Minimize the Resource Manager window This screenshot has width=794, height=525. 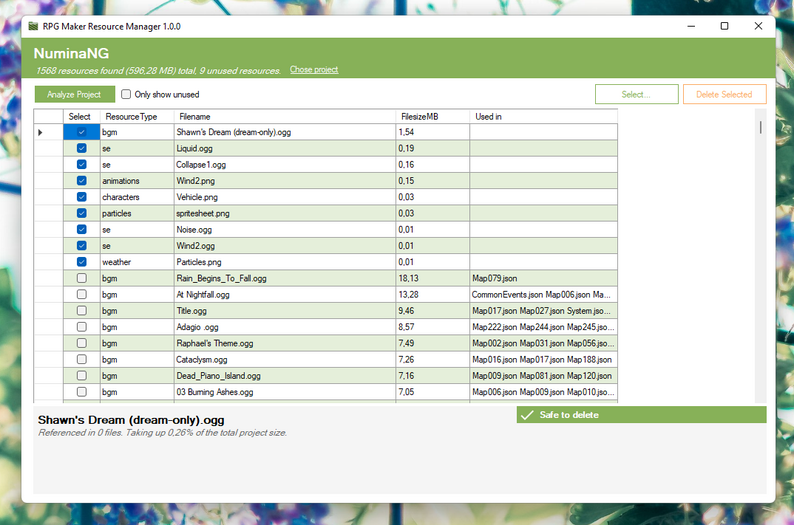pyautogui.click(x=691, y=26)
